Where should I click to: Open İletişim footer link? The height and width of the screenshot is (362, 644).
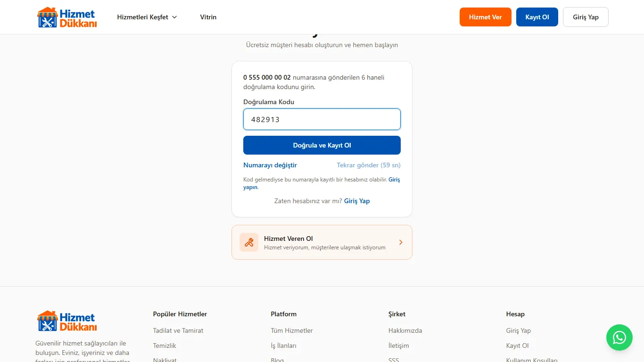click(x=399, y=346)
